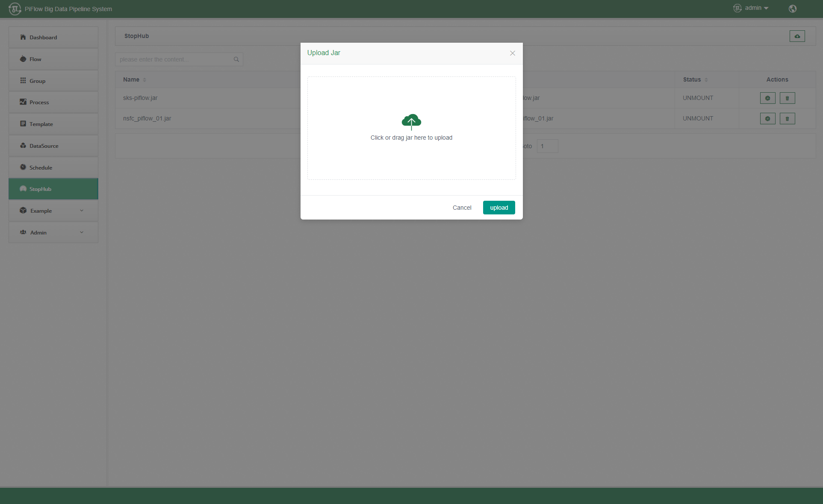Click the cloud upload icon in dialog

click(x=411, y=122)
